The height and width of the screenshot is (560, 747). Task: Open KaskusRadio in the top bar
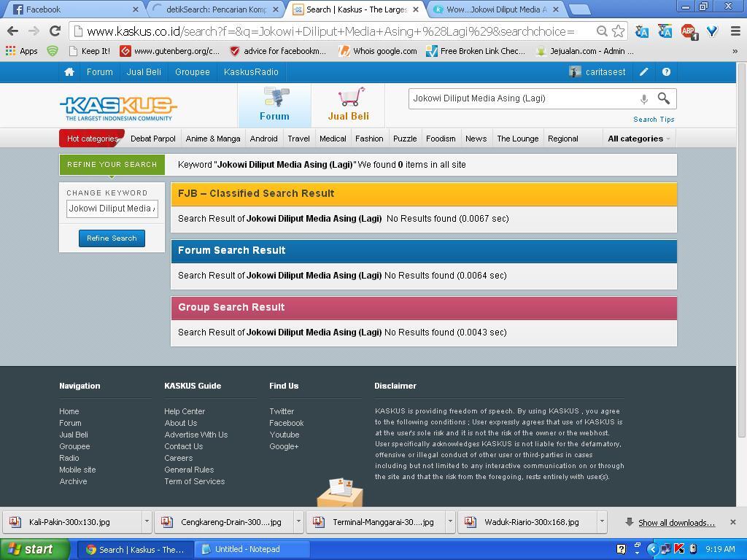[251, 72]
